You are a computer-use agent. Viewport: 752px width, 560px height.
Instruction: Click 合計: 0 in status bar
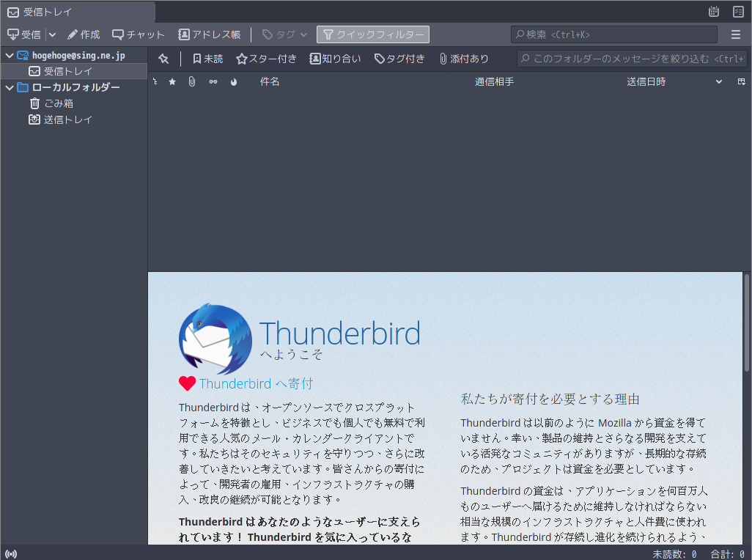tap(728, 554)
